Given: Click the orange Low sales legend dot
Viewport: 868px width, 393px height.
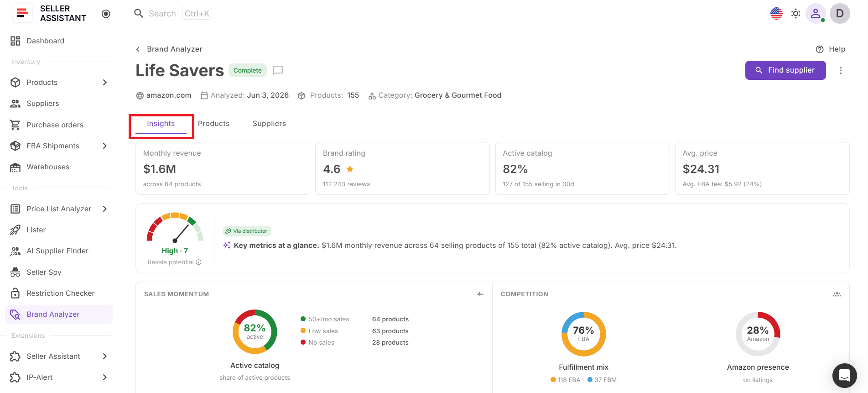Looking at the screenshot, I should tap(303, 331).
